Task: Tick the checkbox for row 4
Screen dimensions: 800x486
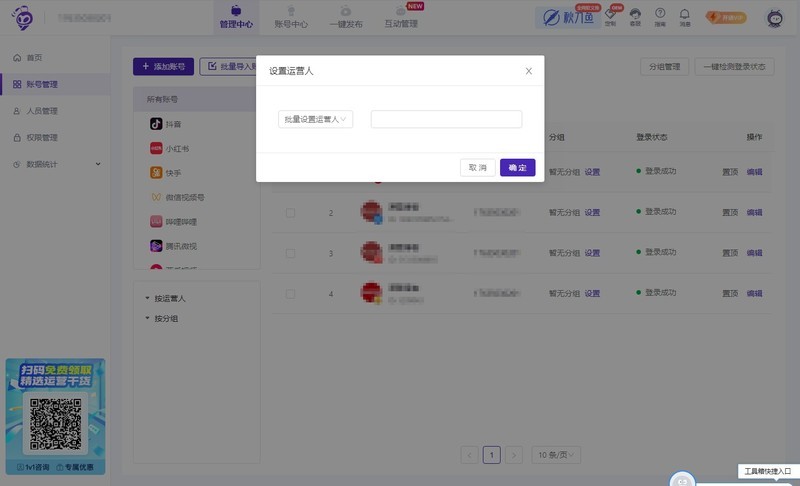Action: tap(290, 294)
